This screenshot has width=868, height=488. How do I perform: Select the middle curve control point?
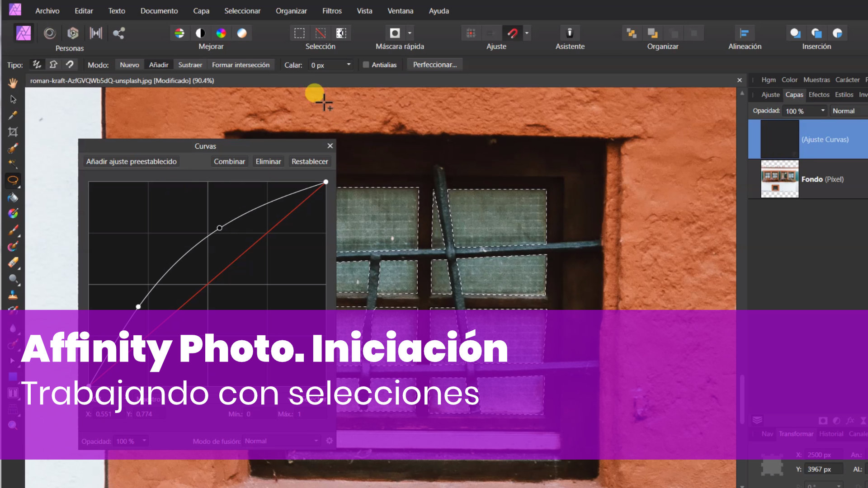219,228
